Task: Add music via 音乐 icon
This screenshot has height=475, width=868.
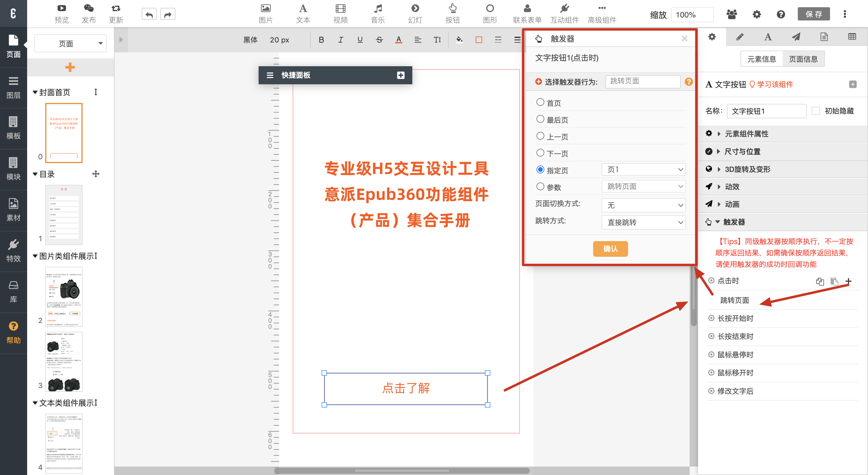Action: coord(378,14)
